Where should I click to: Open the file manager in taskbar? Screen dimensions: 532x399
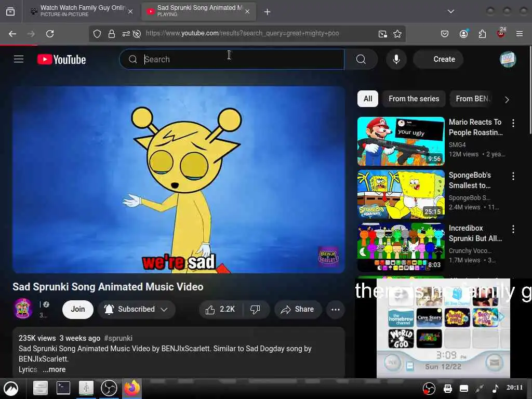coord(41,389)
